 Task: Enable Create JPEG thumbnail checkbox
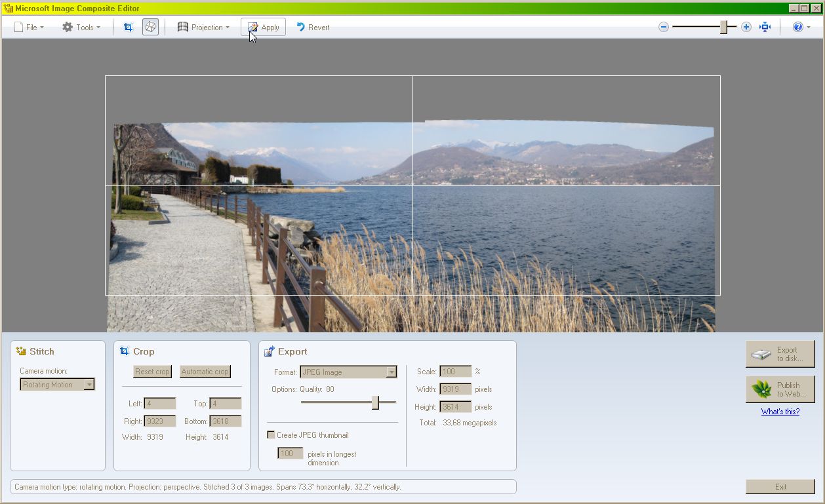(271, 435)
